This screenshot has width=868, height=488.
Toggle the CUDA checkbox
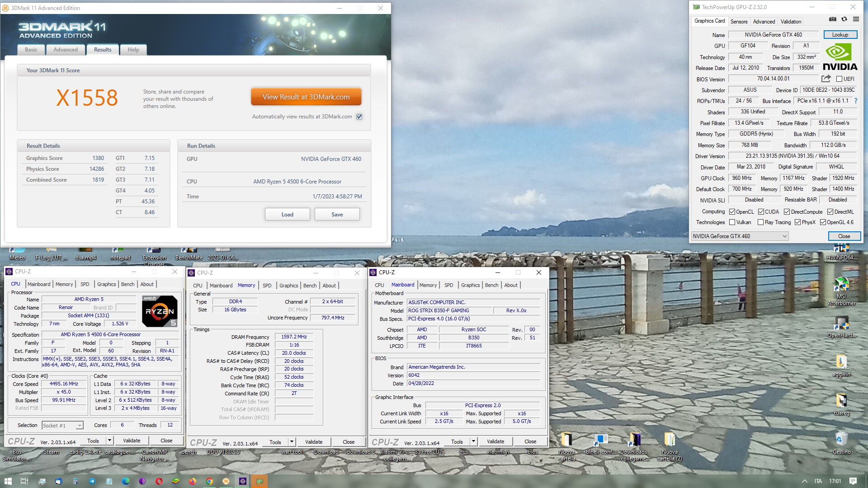(761, 212)
